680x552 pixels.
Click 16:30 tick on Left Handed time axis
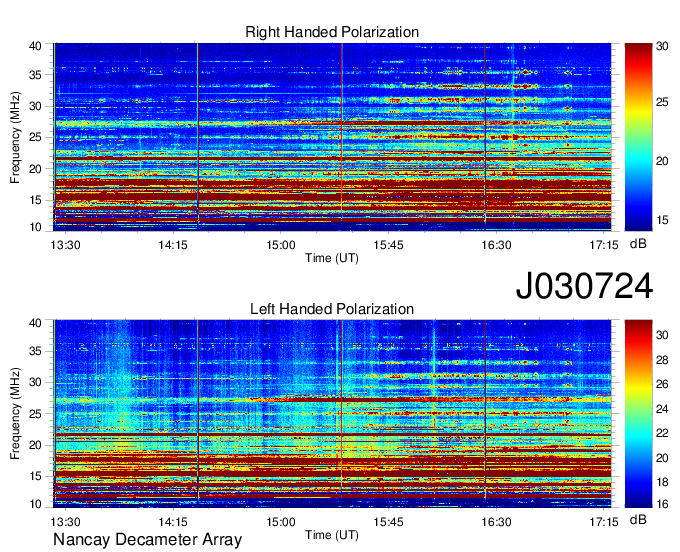click(496, 522)
